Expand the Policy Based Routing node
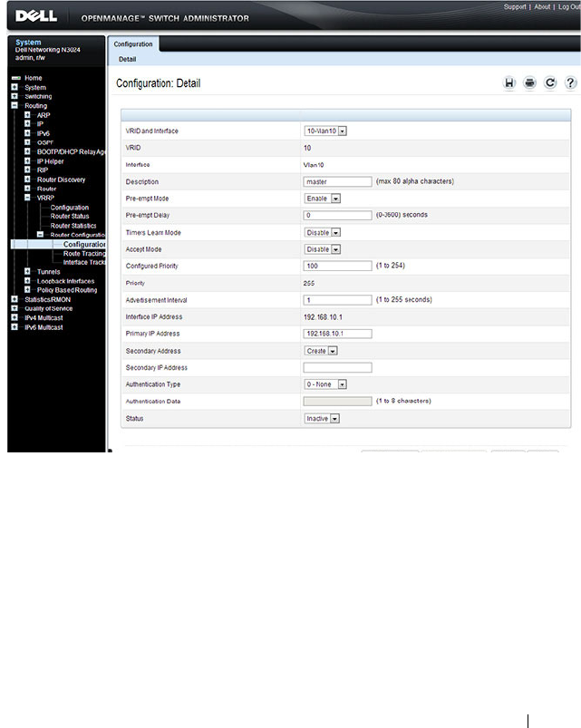Screen dimensions: 581x728 27,289
